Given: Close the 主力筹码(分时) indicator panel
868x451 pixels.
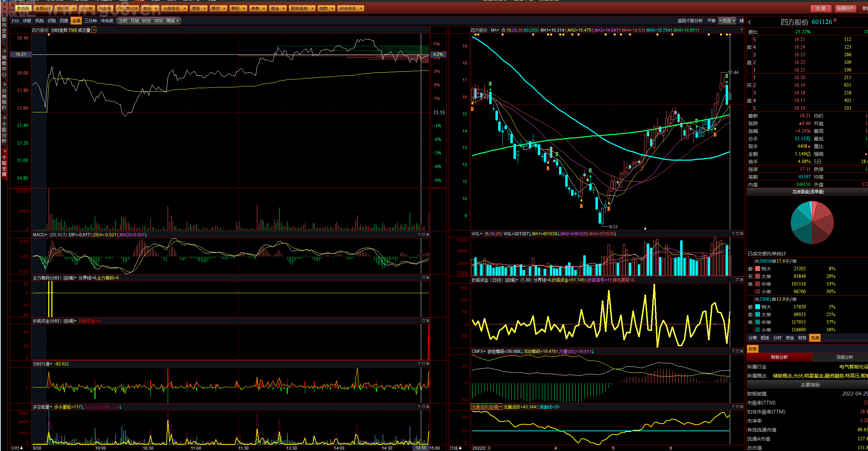Looking at the screenshot, I should (428, 278).
